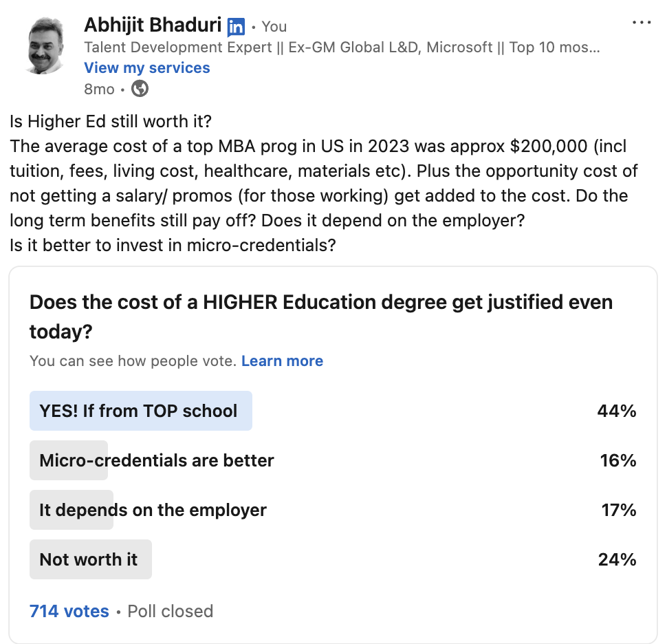667x644 pixels.
Task: Open Abhijit Bhaduri's profile photo
Action: point(48,46)
